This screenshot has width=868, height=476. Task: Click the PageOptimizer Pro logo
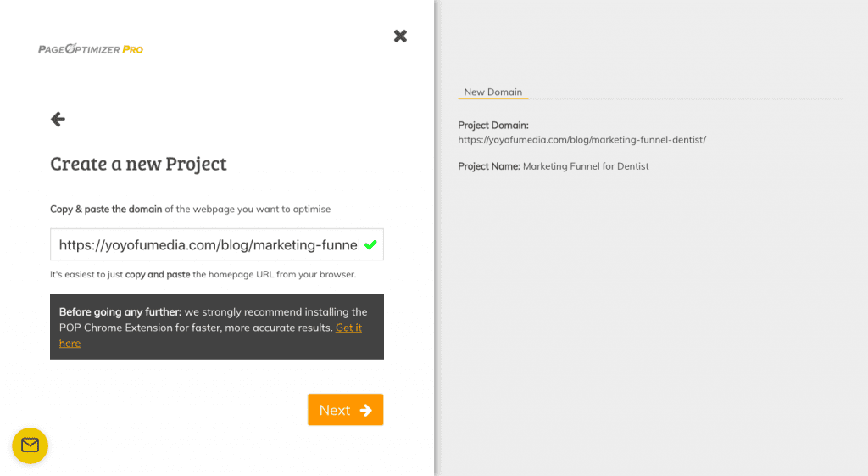(x=91, y=48)
